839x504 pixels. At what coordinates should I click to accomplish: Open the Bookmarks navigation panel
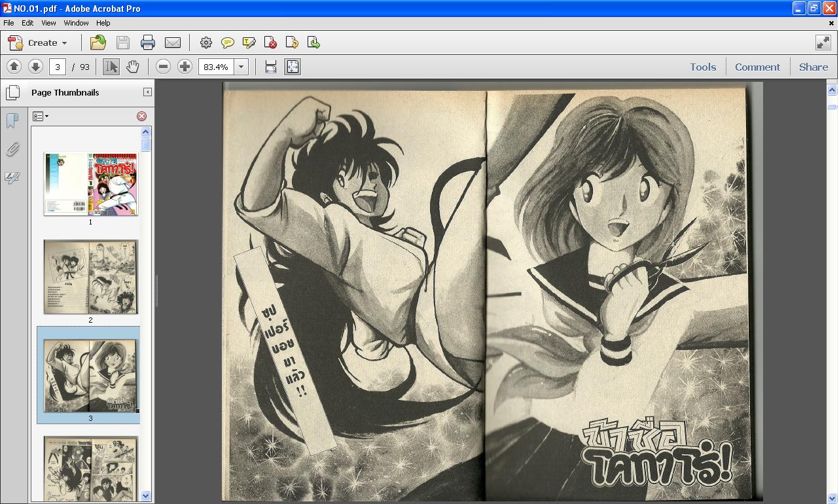tap(12, 120)
